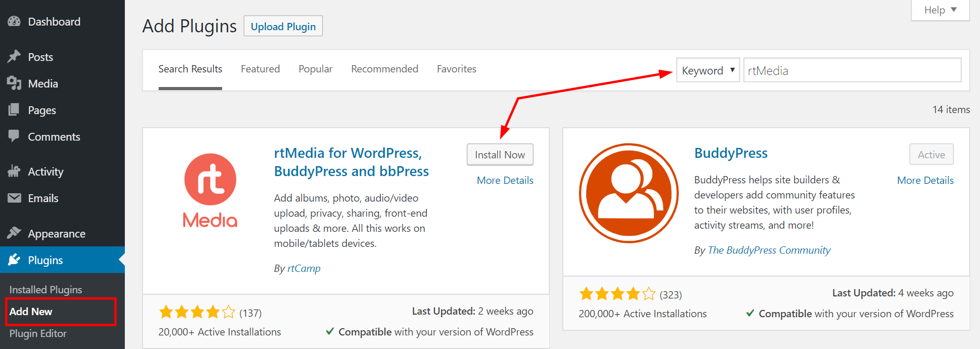Click the rtMedia (137) ratings count

click(x=250, y=313)
